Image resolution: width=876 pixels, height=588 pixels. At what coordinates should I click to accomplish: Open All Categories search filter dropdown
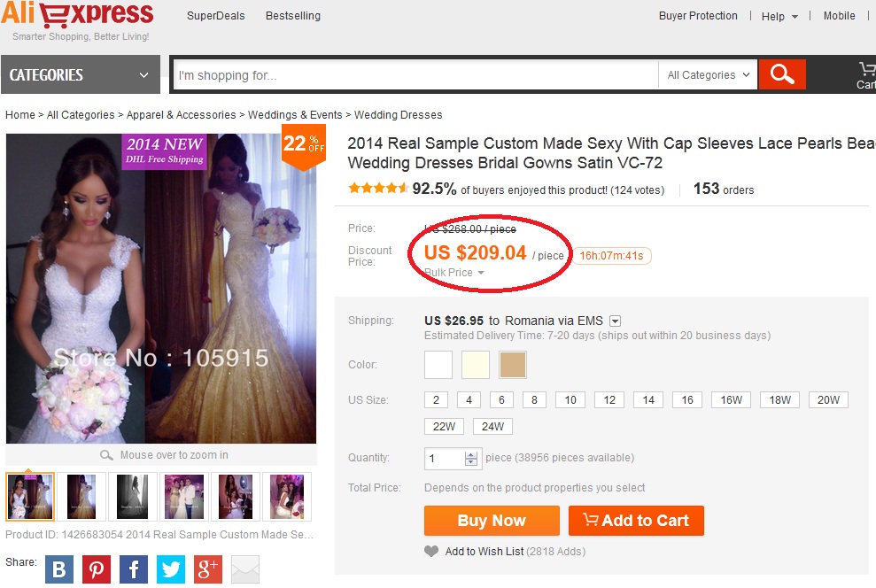[708, 75]
